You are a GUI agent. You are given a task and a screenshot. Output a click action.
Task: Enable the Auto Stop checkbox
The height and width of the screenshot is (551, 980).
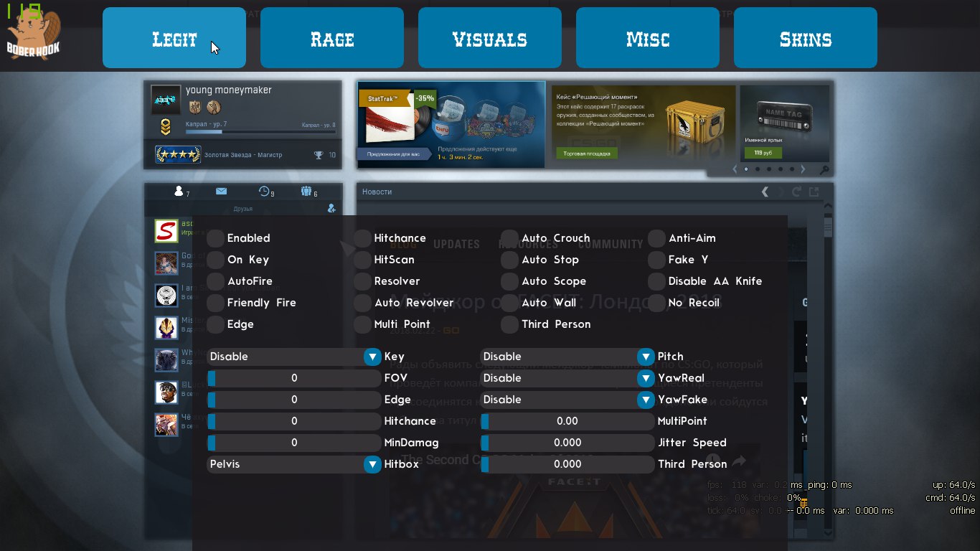pyautogui.click(x=509, y=260)
